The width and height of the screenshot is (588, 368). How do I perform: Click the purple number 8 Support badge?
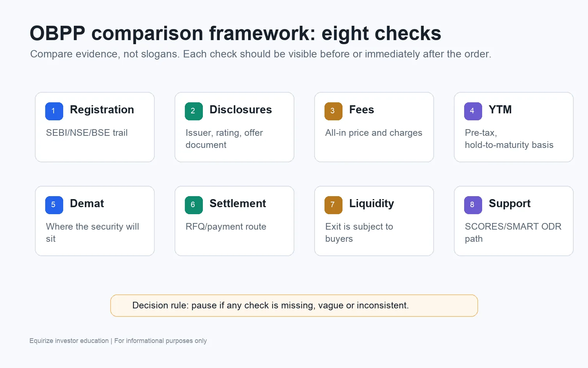coord(473,205)
